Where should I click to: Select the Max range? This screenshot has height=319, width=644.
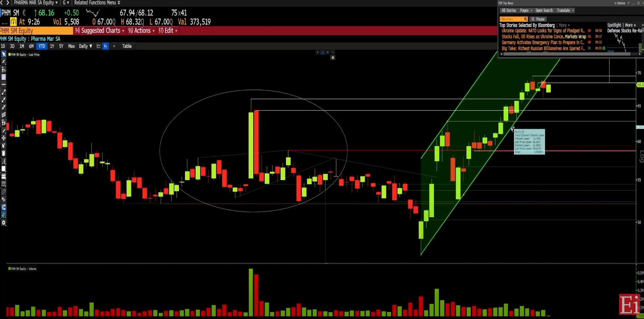[x=71, y=46]
